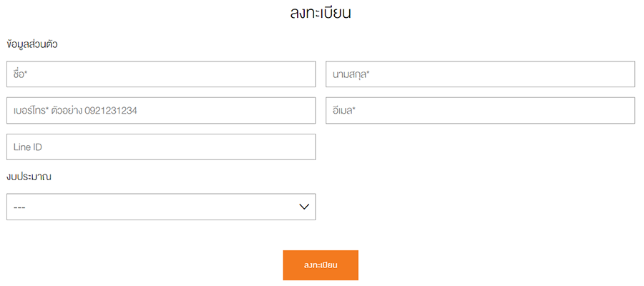Click the งบประมาณ label text
The height and width of the screenshot is (286, 644).
click(29, 176)
